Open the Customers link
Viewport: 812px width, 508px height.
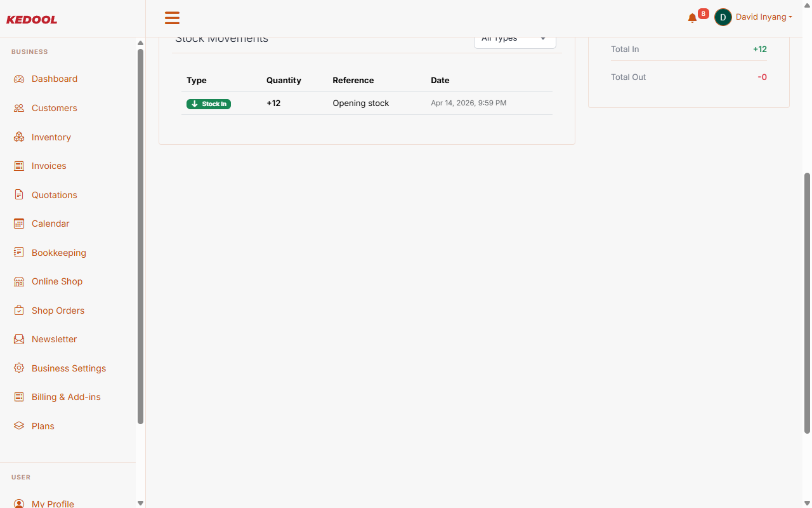(x=55, y=108)
